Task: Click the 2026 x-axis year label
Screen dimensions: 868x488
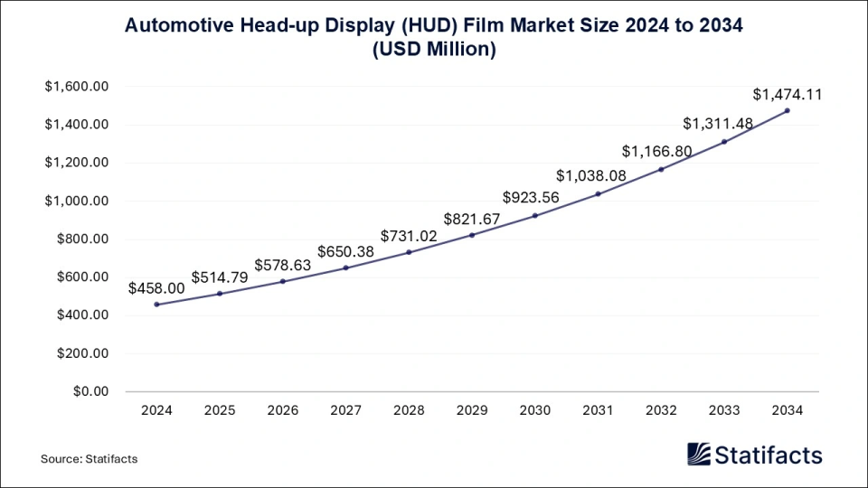Action: [x=283, y=409]
